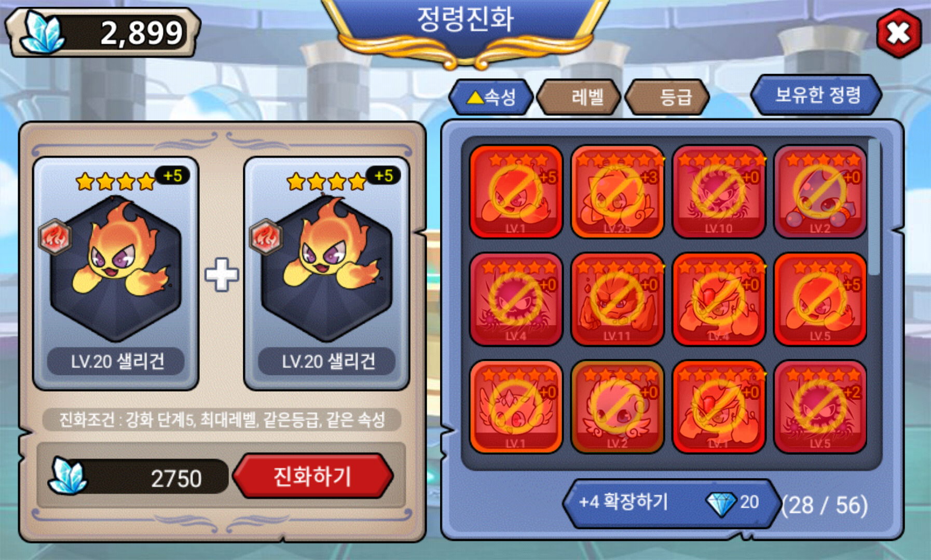Pick the LV.11 spirit in second row

pos(617,299)
